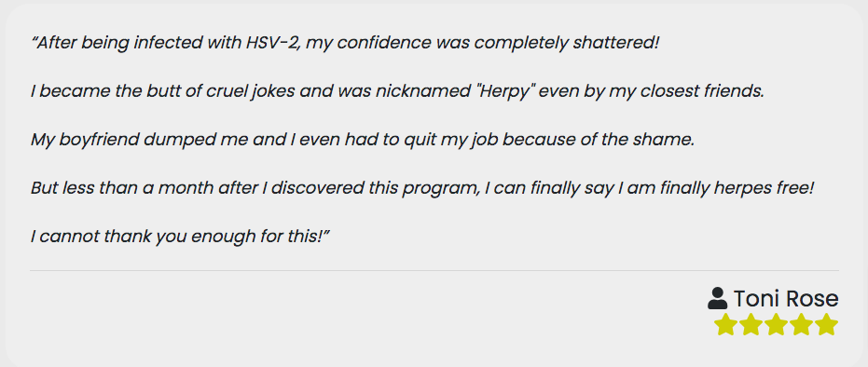Click the line starting "My boyfriend dumped me"

point(363,140)
